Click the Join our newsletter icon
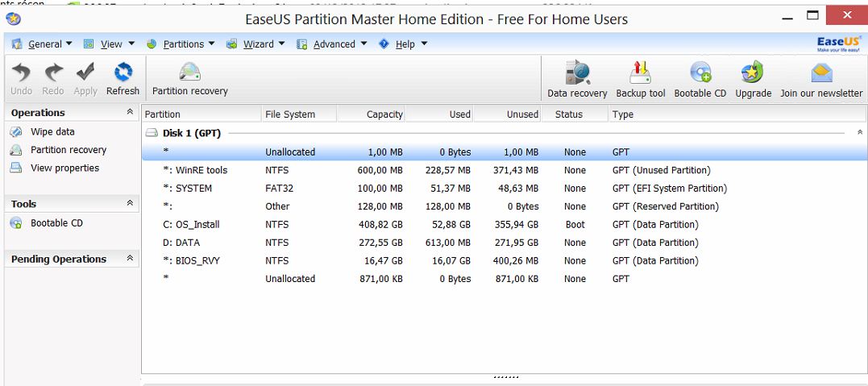868x386 pixels. click(821, 73)
